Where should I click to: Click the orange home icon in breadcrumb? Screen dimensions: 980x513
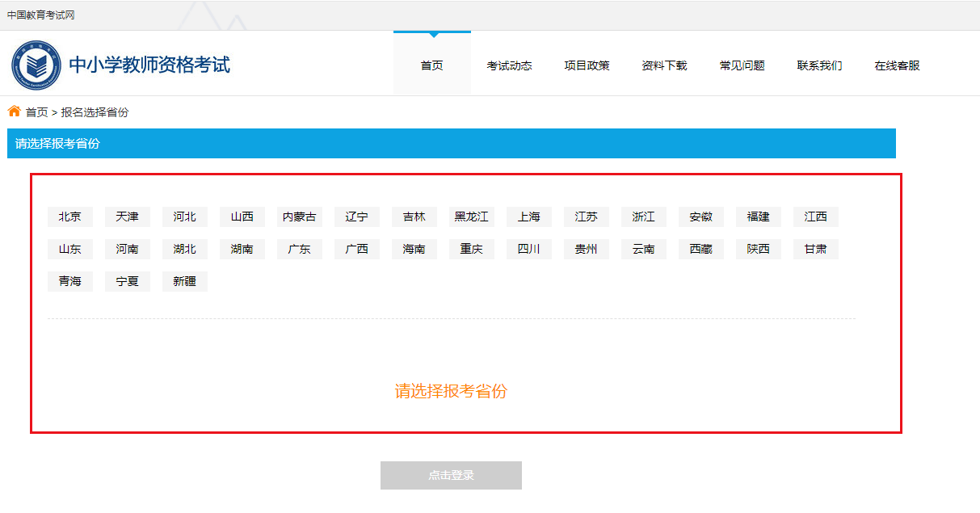15,111
